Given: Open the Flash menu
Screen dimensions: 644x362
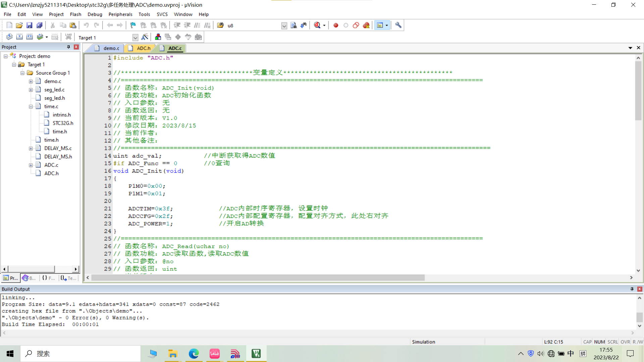Looking at the screenshot, I should (x=75, y=14).
